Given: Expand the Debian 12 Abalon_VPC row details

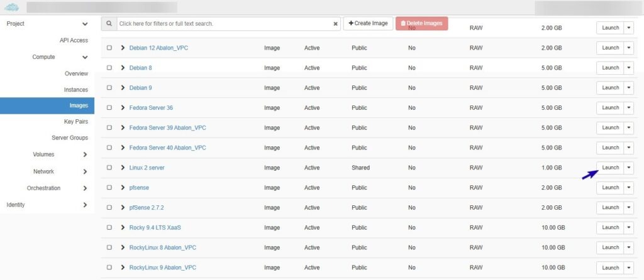Looking at the screenshot, I should click(123, 48).
